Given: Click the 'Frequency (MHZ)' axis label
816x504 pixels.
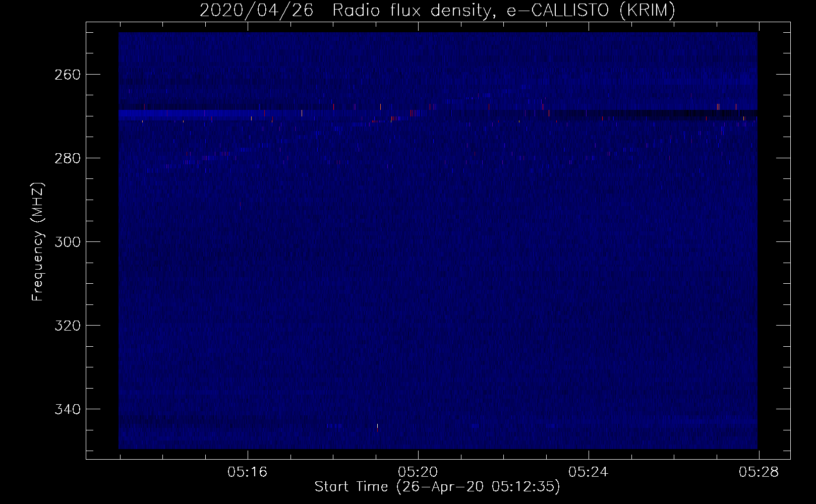Looking at the screenshot, I should tap(38, 241).
